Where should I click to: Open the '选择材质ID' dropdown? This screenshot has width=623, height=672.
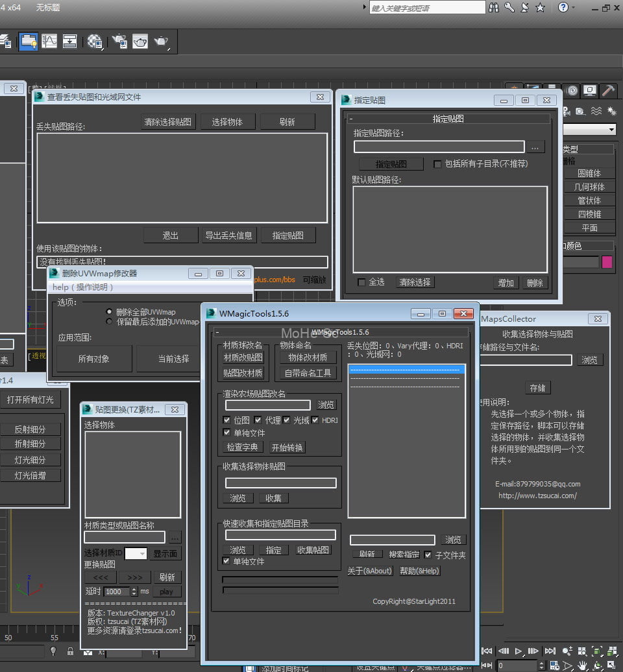pyautogui.click(x=136, y=554)
